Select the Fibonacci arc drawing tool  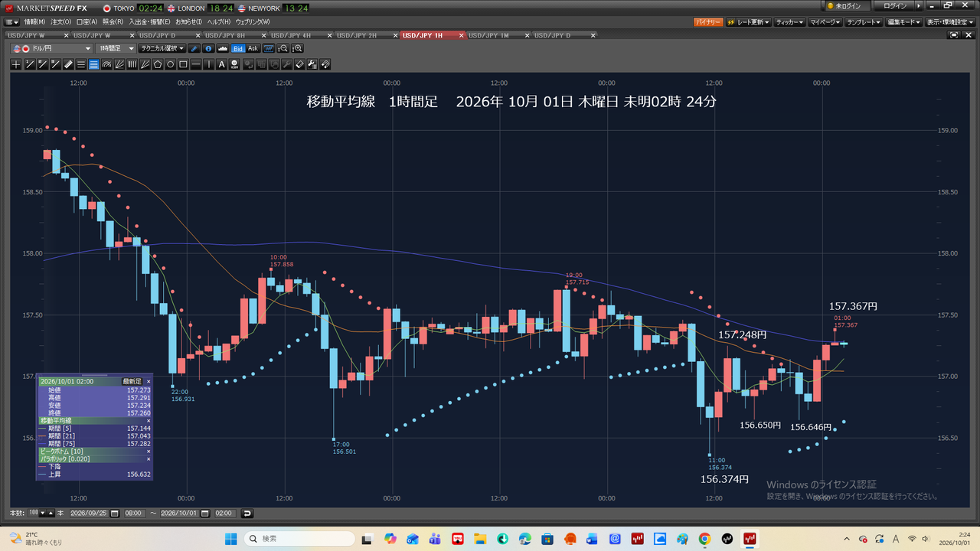click(106, 65)
